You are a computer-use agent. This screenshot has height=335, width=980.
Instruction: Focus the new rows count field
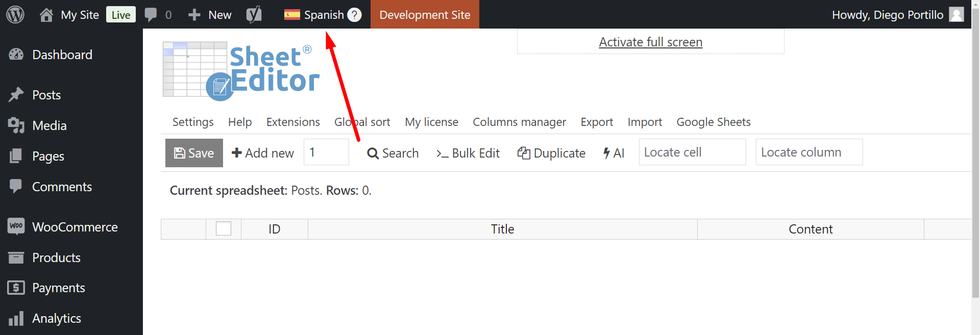pyautogui.click(x=326, y=152)
